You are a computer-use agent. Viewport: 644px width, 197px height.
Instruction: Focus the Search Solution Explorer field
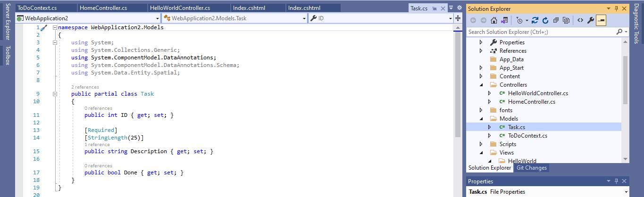(541, 32)
